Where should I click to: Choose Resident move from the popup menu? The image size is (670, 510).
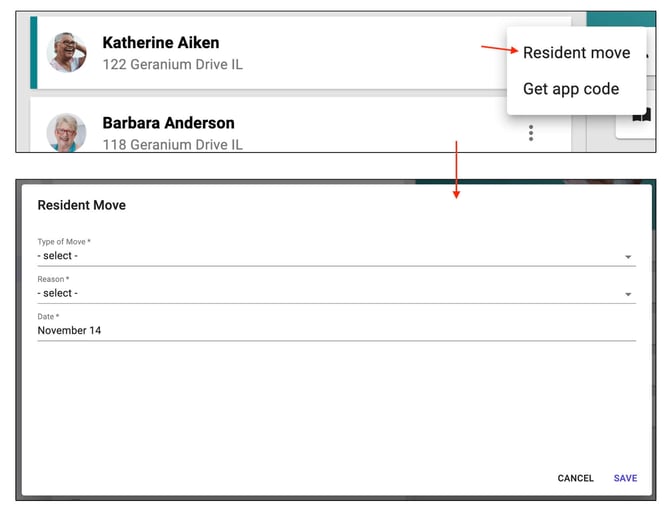pos(576,52)
